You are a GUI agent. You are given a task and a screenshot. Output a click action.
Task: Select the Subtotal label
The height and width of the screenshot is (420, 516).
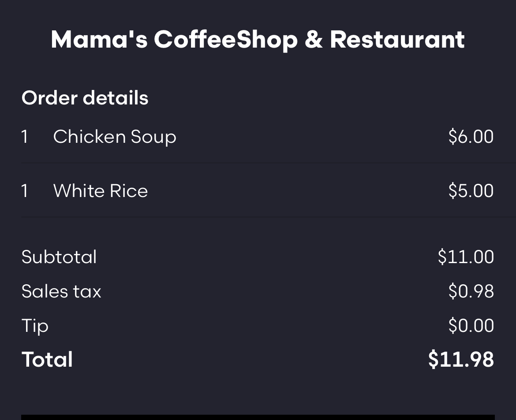click(x=59, y=257)
